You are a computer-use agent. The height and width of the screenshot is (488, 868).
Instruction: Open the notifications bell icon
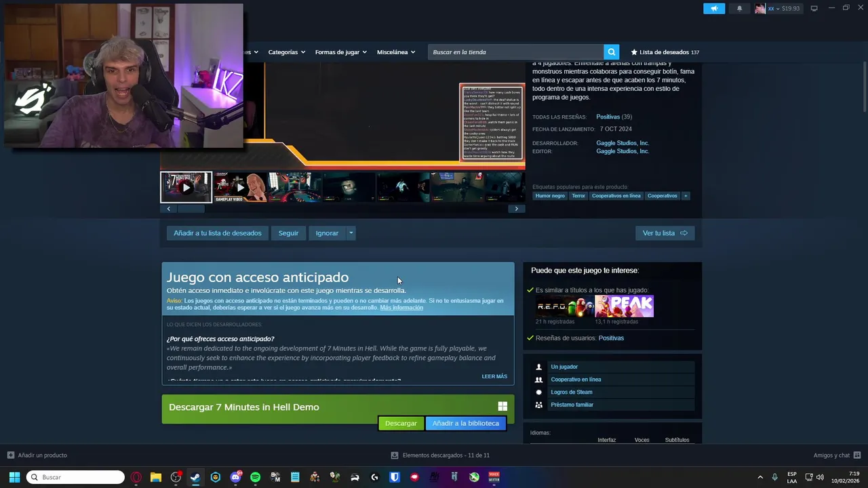(x=739, y=8)
